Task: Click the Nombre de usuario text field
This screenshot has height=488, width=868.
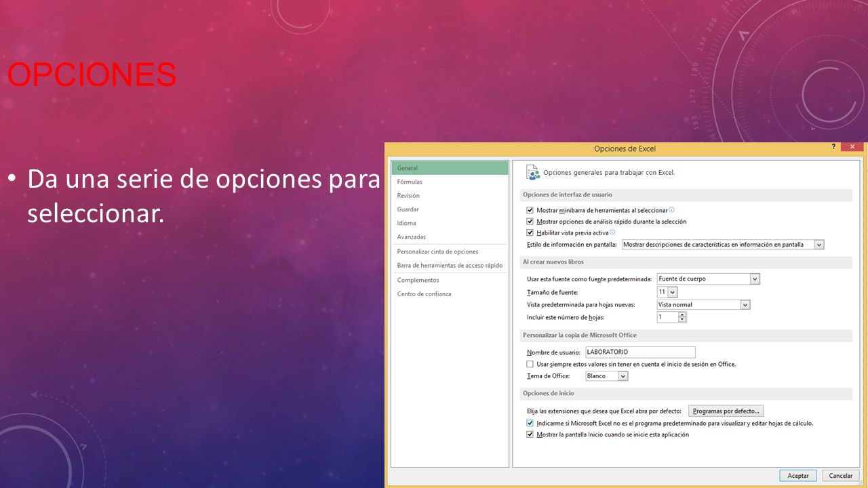Action: [640, 352]
